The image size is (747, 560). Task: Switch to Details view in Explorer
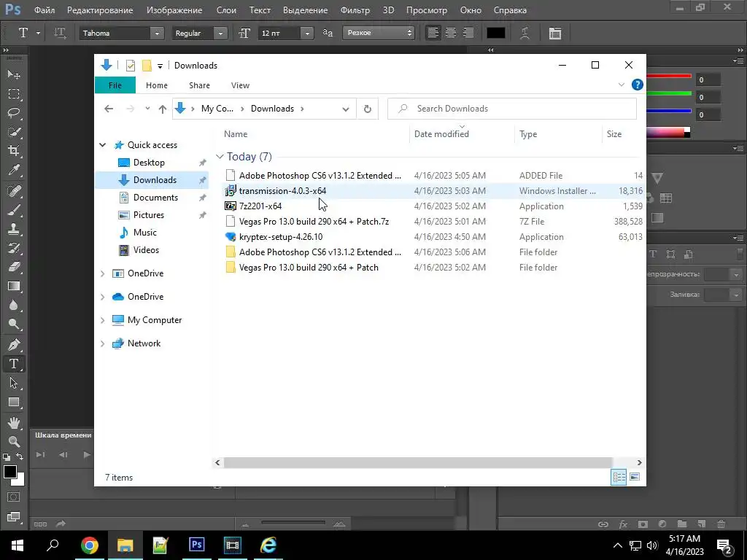click(619, 477)
